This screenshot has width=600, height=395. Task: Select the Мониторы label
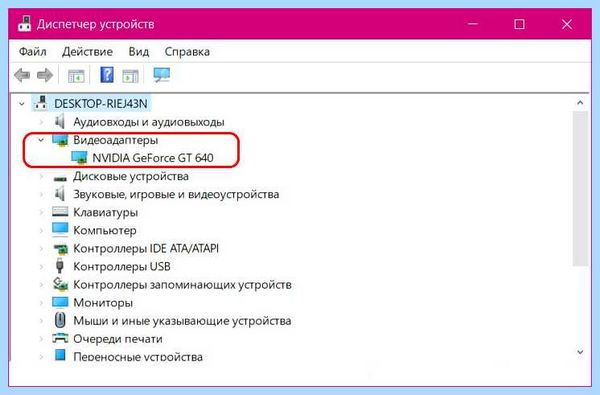click(x=103, y=303)
